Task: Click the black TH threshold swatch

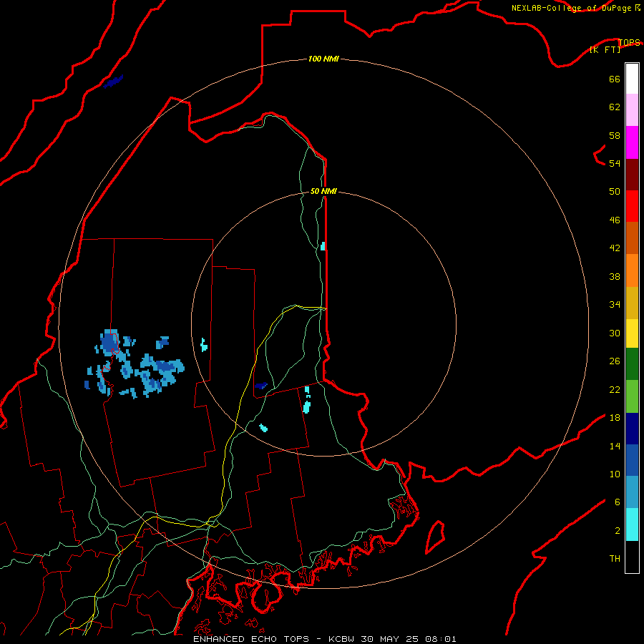Action: pyautogui.click(x=632, y=557)
